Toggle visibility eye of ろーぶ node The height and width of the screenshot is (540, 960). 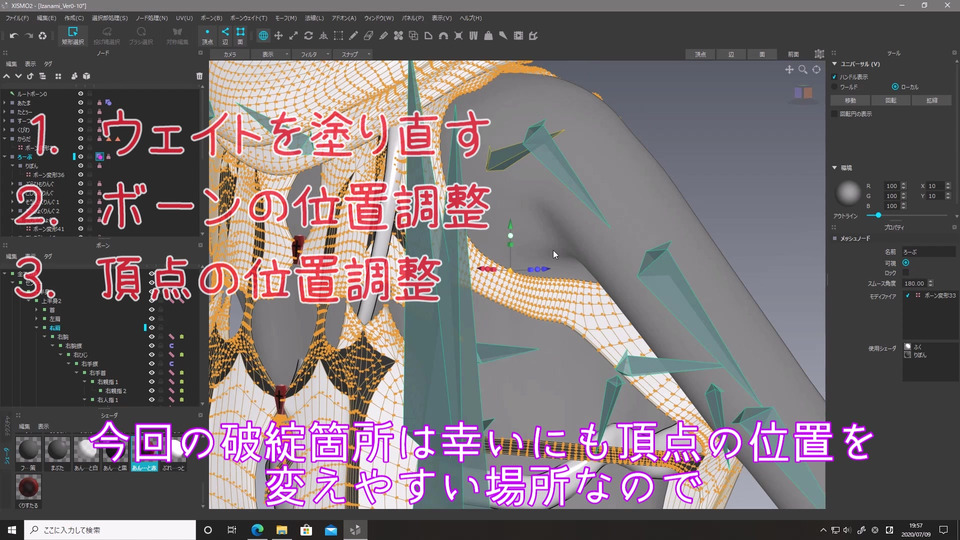point(80,157)
